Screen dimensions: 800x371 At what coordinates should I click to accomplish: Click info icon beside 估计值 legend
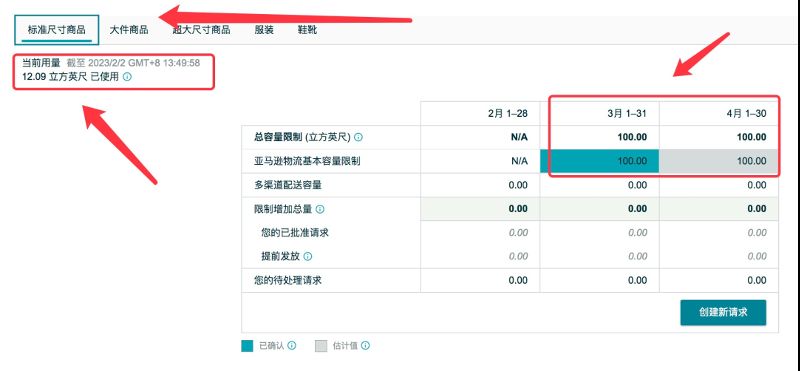pos(365,345)
